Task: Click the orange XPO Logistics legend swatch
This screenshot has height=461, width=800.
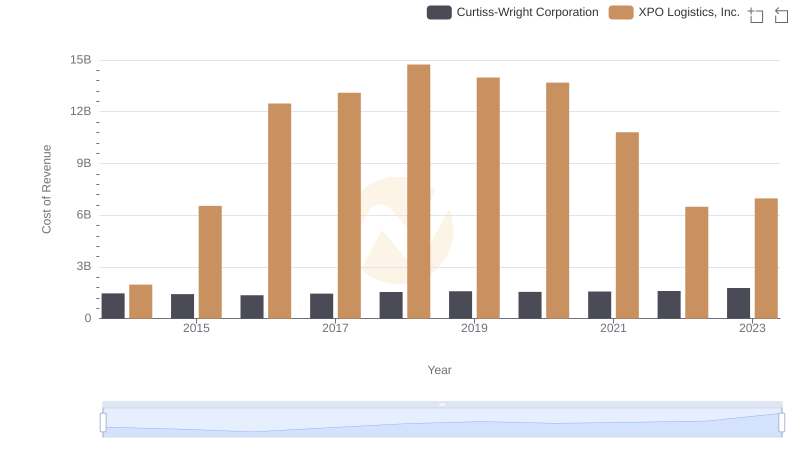Action: coord(621,12)
